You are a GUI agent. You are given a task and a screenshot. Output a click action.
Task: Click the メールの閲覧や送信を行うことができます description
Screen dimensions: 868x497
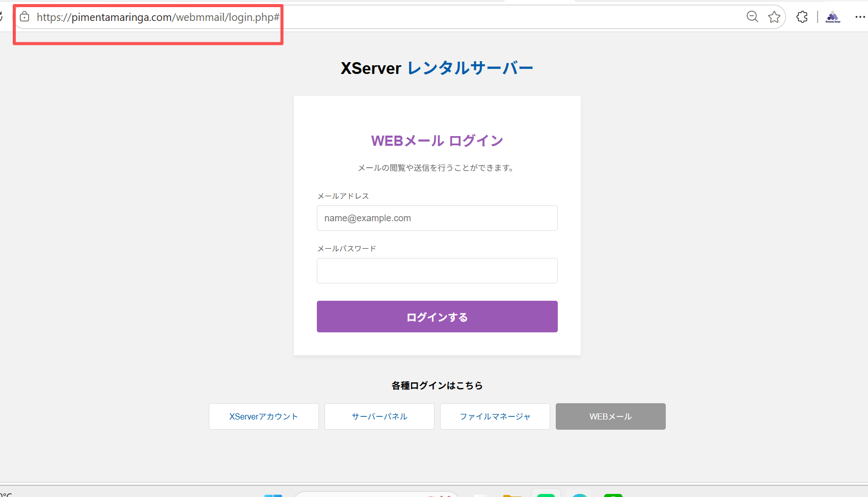point(436,168)
